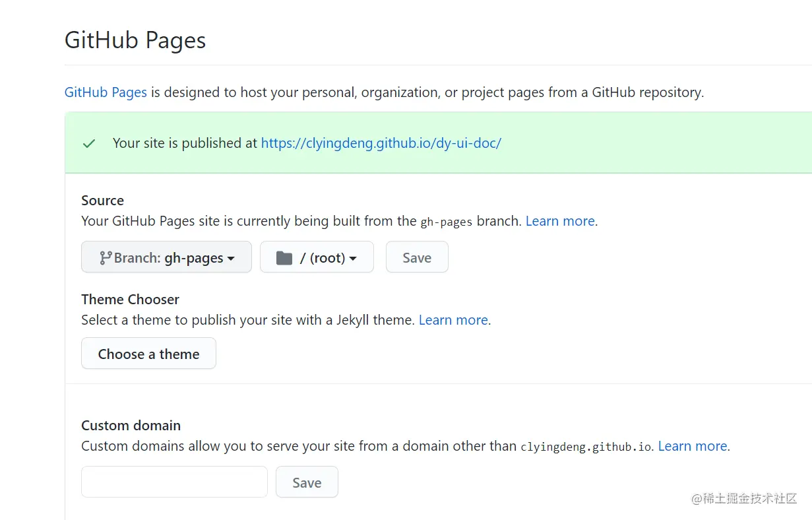Viewport: 812px width, 520px height.
Task: Click the Source section heading
Action: [x=102, y=201]
